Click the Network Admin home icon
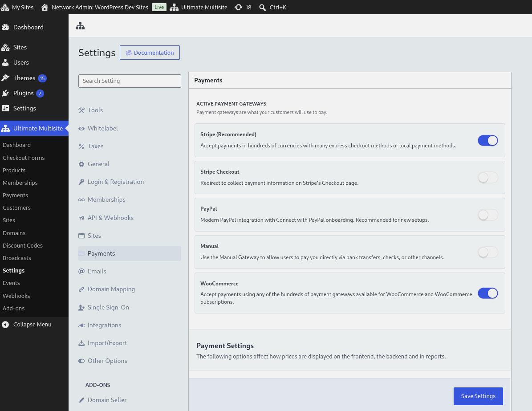Screen dimensions: 532x411 45,7
